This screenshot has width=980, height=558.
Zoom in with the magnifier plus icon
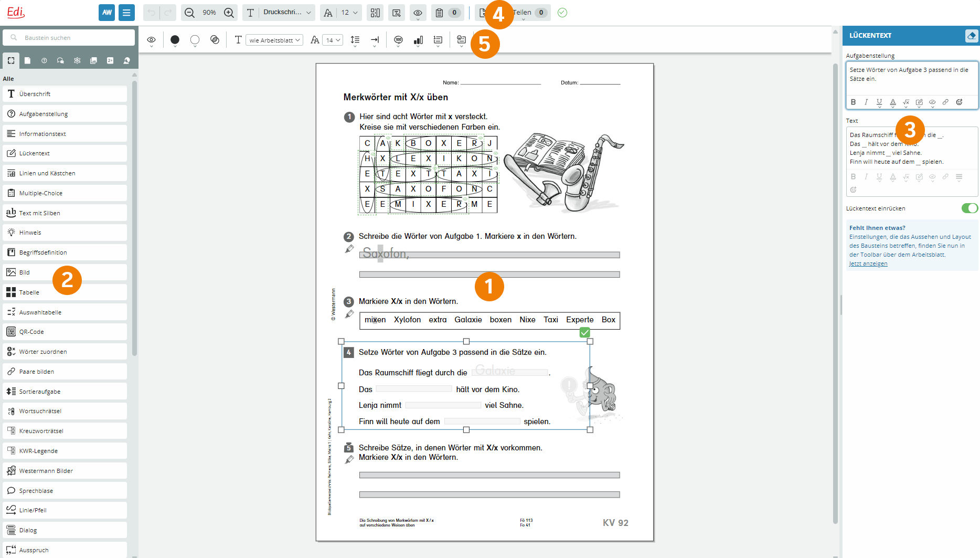229,13
